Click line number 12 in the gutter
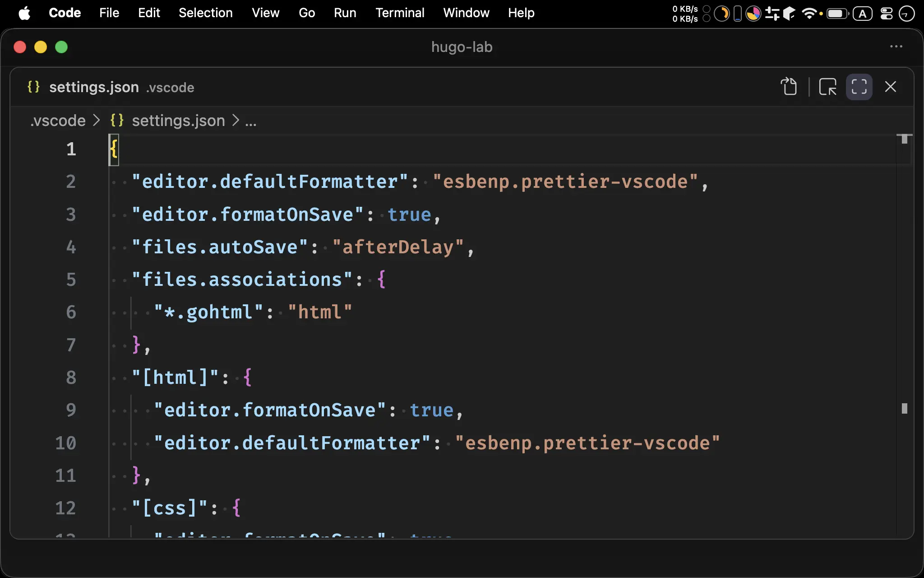The image size is (924, 578). pos(65,508)
